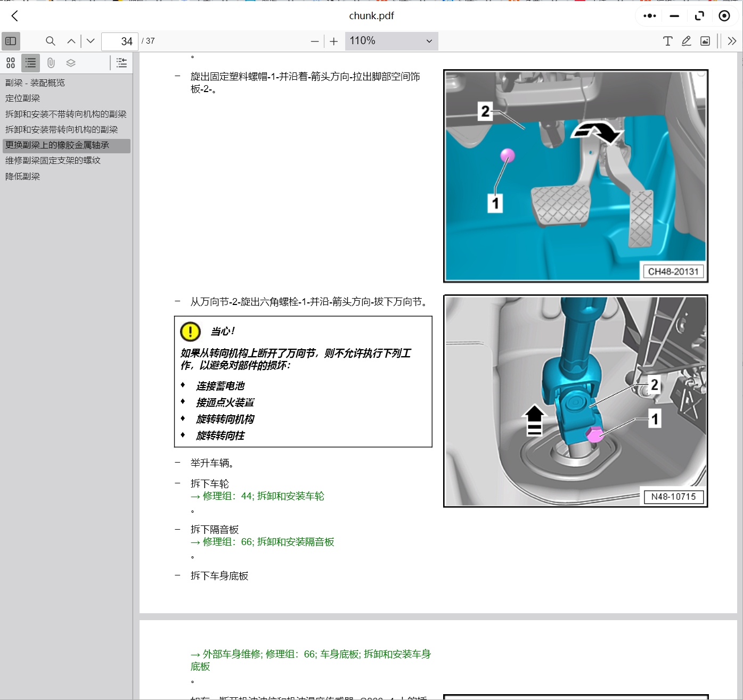Screen dimensions: 743x700
Task: Open the Add image tool
Action: pos(705,41)
